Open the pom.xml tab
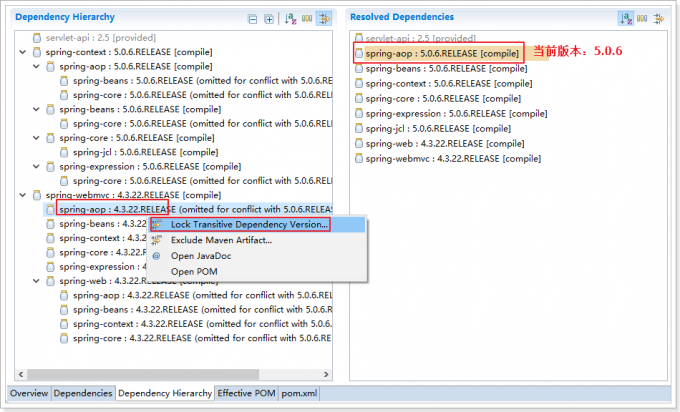Viewport: 680px width, 412px height. pyautogui.click(x=299, y=393)
